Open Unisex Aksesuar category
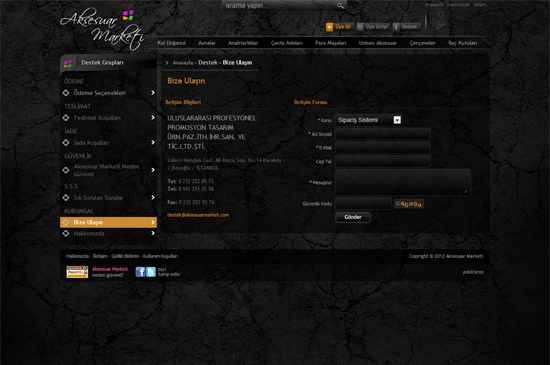 (378, 43)
